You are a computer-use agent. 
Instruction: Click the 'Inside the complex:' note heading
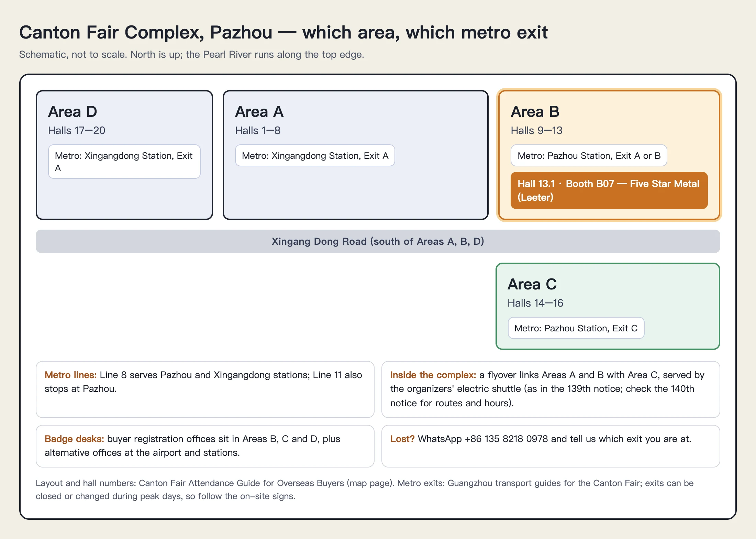tap(433, 375)
